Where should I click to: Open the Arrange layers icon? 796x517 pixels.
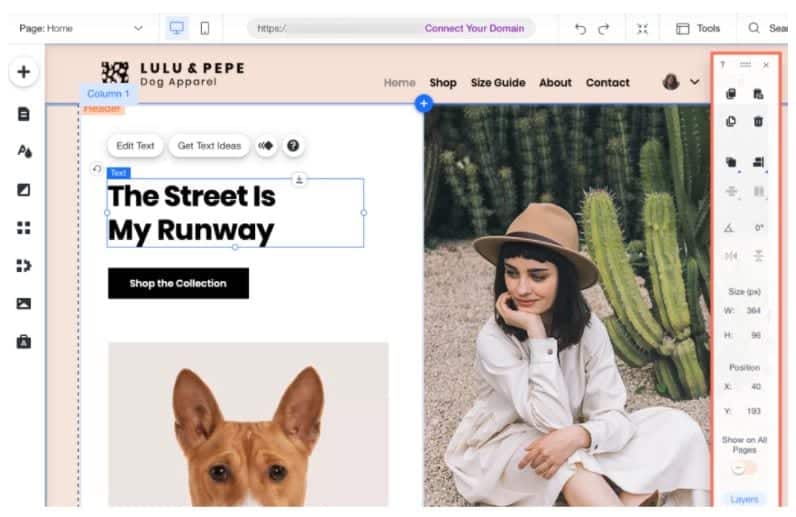pyautogui.click(x=731, y=163)
